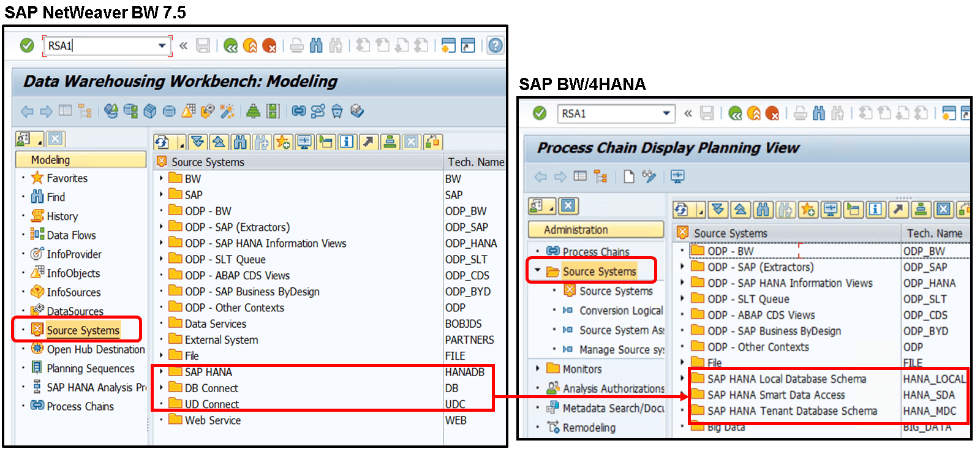Collapse the Source Systems node in BW/4HANA Administration
Viewport: 980px width, 454px height.
coord(538,271)
